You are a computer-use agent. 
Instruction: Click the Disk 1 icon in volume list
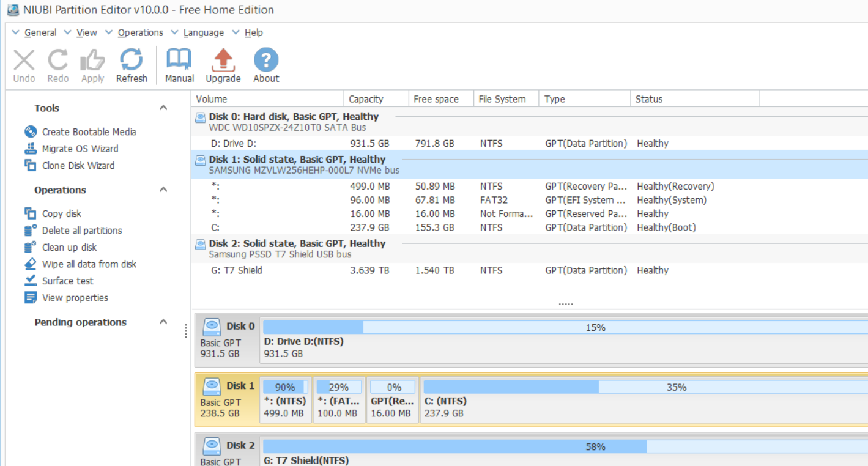pyautogui.click(x=200, y=160)
